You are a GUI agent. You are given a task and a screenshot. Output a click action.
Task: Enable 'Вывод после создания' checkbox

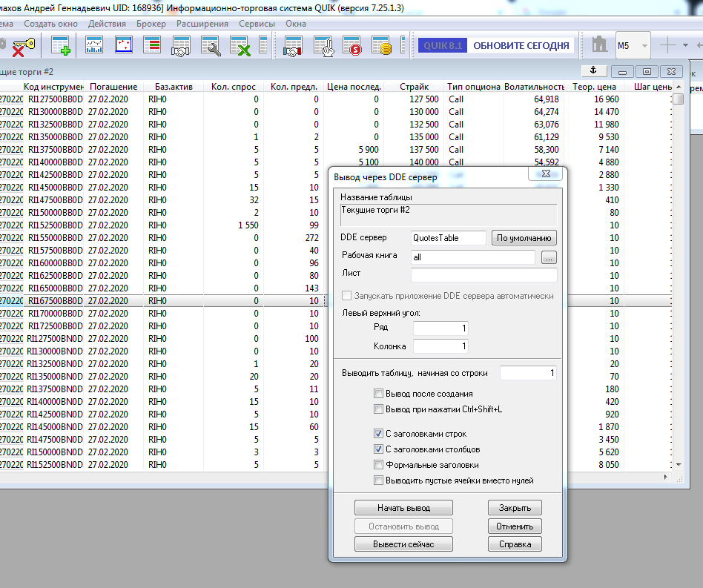(379, 394)
